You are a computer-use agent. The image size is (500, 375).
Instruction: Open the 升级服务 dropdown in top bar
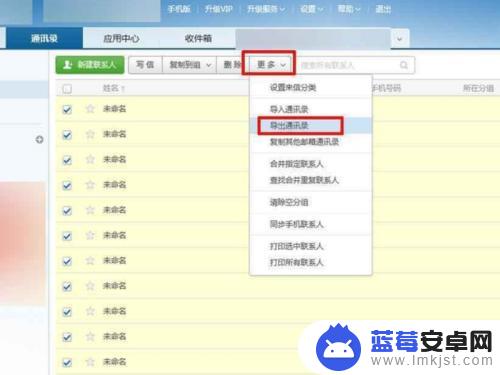point(266,9)
